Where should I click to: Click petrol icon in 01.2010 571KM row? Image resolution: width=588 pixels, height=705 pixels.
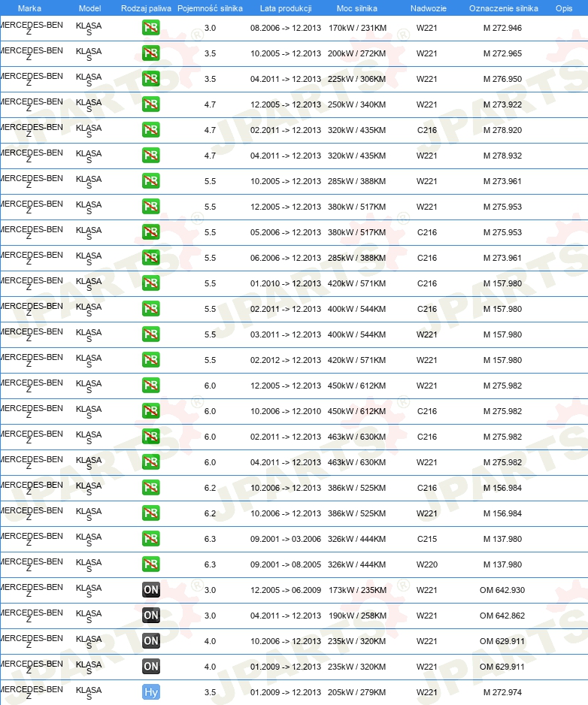[150, 283]
